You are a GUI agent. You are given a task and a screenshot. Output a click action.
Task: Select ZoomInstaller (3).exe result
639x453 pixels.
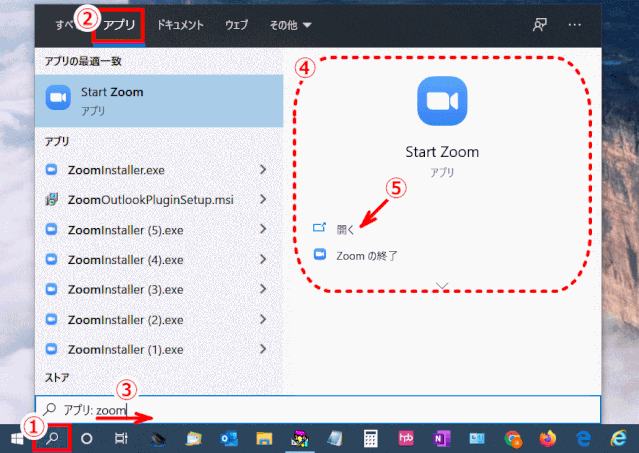(159, 289)
